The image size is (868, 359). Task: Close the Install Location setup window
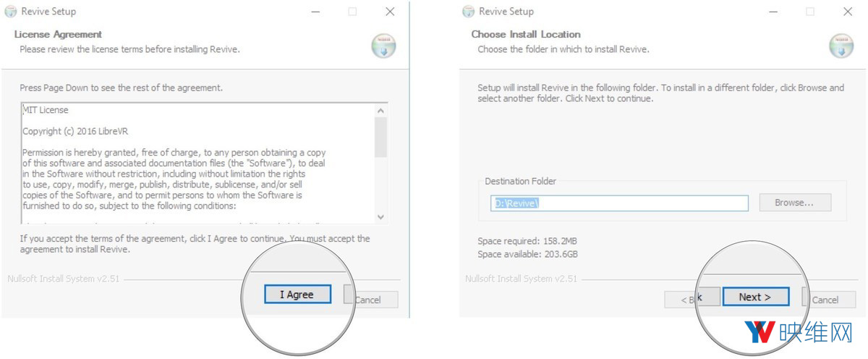coord(848,12)
